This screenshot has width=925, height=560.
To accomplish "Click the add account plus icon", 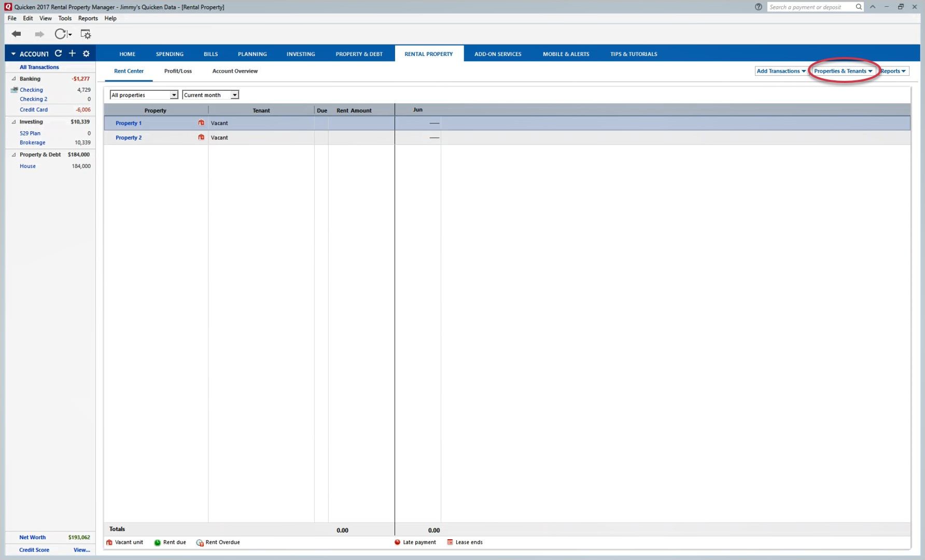I will 72,53.
